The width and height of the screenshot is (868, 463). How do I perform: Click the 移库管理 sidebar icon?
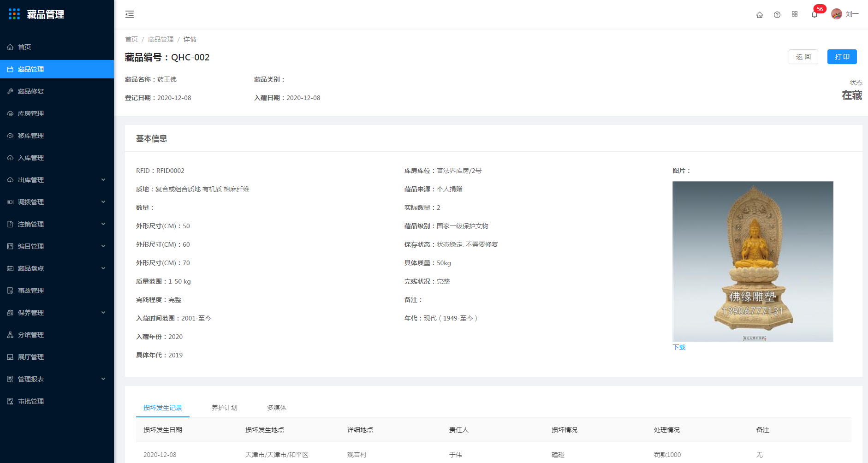(10, 136)
